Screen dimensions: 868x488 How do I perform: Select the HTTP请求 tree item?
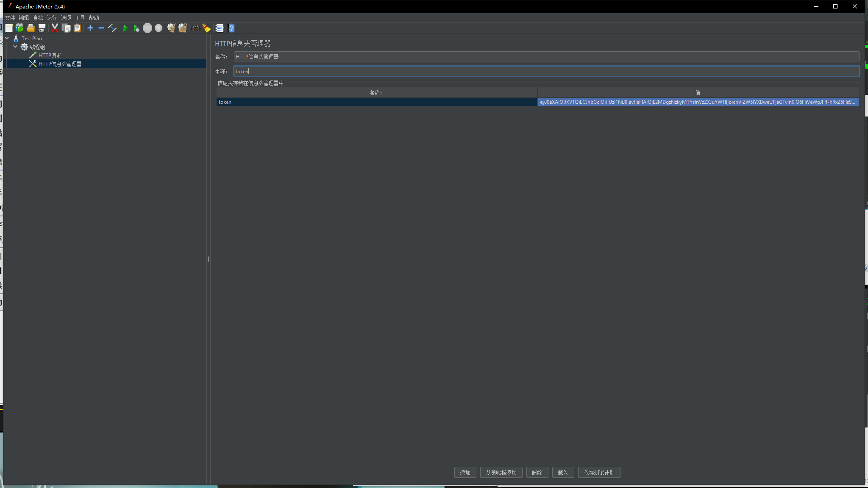(50, 55)
